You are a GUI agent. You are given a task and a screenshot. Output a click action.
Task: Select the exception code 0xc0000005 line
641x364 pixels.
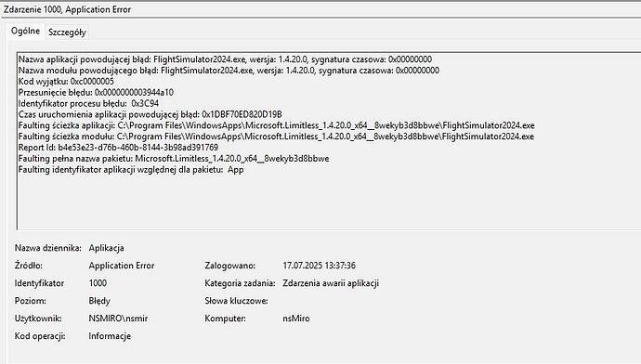click(66, 82)
